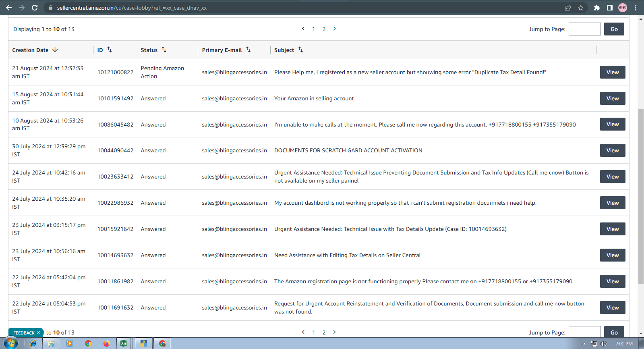Launch Internet Explorer from taskbar

(33, 343)
